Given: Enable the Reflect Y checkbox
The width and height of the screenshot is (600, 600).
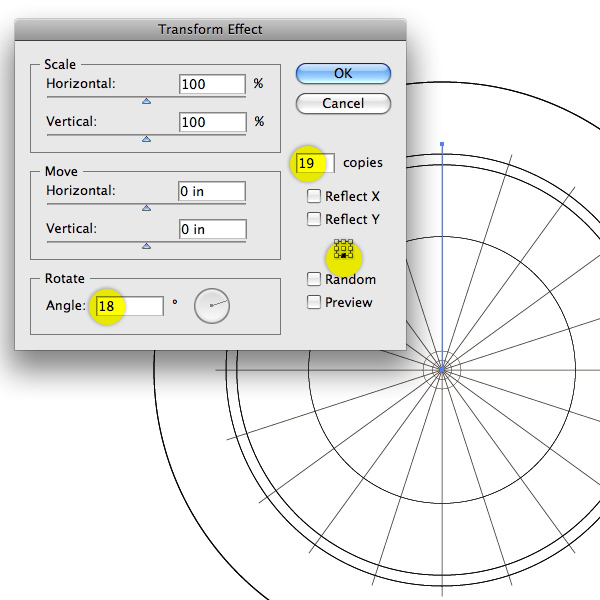Looking at the screenshot, I should pos(314,219).
